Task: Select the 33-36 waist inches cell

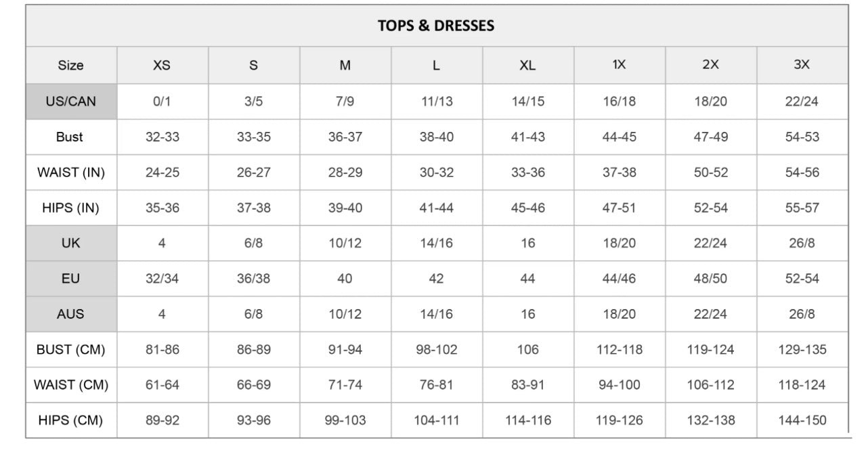Action: (528, 172)
